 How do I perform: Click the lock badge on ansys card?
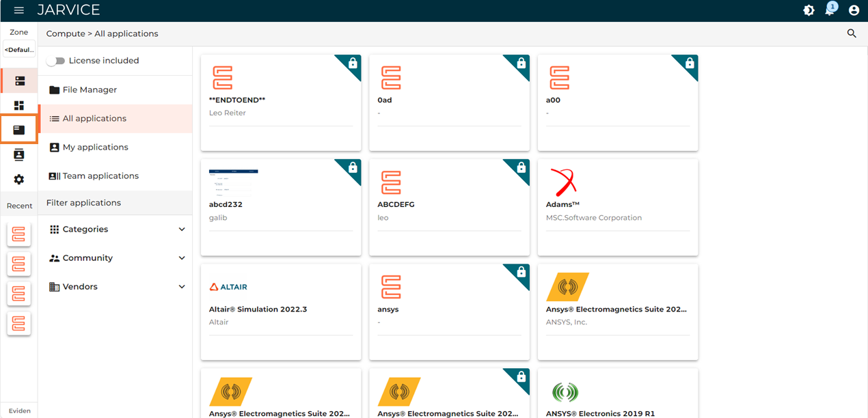pos(521,272)
